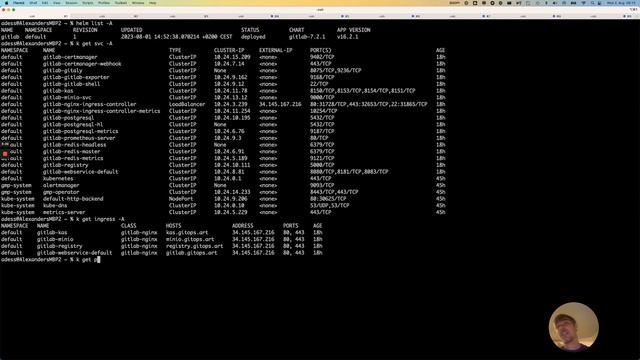This screenshot has height=360, width=640.
Task: Open the Help menu
Action: point(153,3)
